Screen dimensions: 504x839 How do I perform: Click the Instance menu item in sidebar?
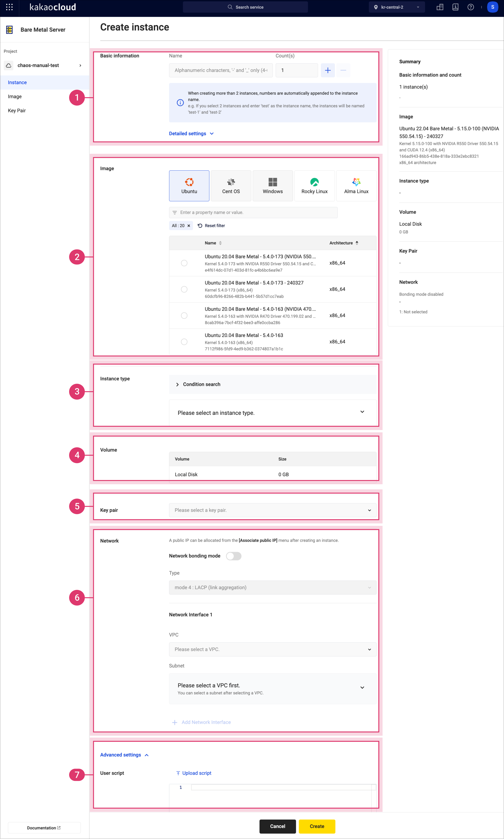(17, 83)
